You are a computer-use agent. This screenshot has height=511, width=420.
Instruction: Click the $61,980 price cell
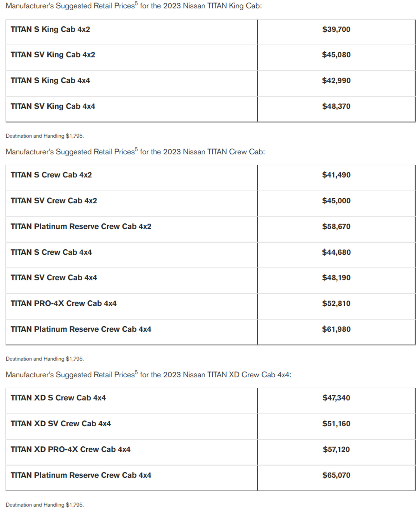pyautogui.click(x=336, y=329)
